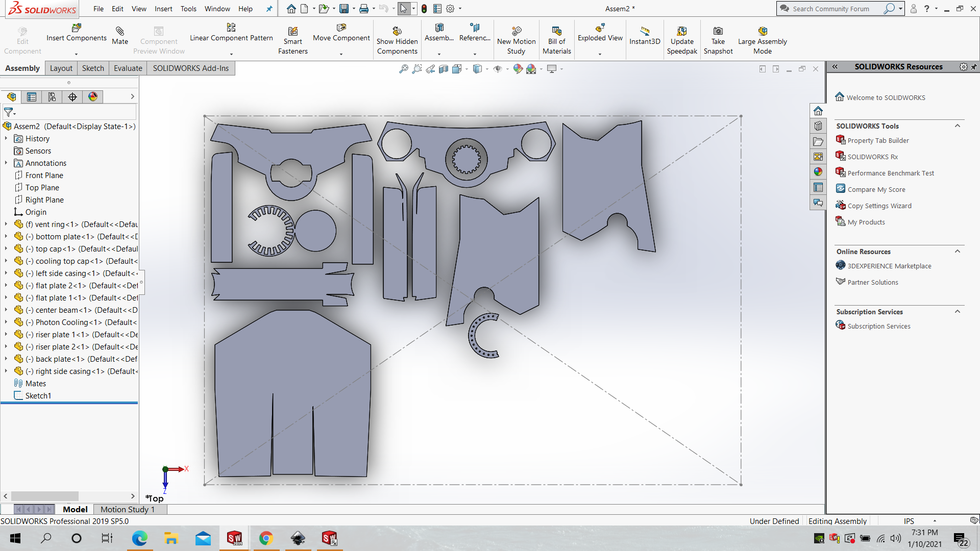Take Snapshot of the assembly
Image resolution: width=980 pixels, height=551 pixels.
point(718,41)
